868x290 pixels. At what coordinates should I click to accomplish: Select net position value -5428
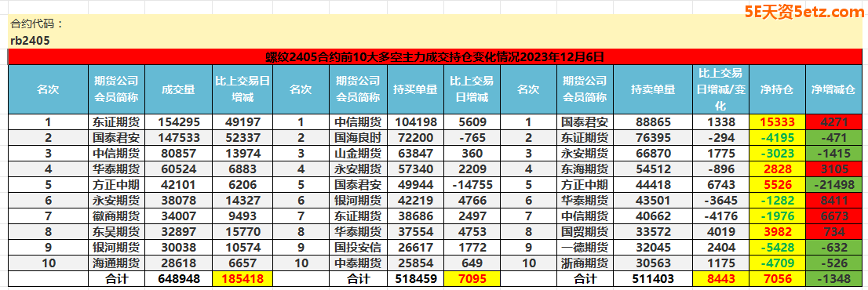(x=777, y=248)
